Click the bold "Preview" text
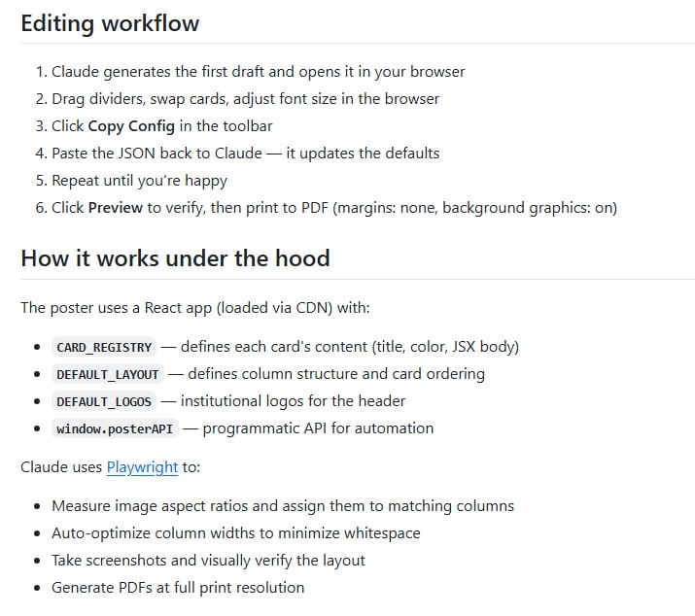 [x=116, y=208]
